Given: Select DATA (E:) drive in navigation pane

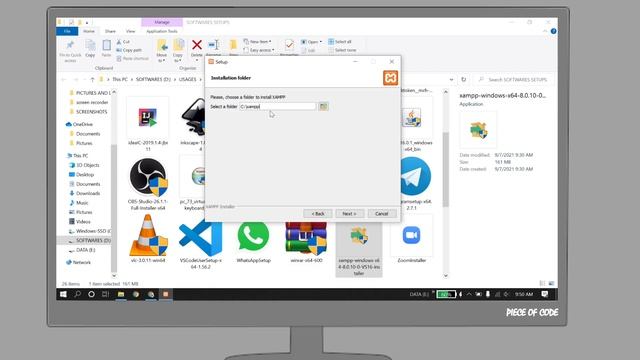Looking at the screenshot, I should click(x=82, y=250).
